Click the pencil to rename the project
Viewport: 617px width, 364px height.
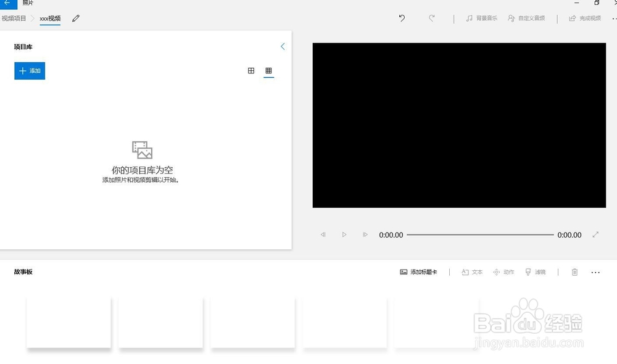tap(75, 19)
